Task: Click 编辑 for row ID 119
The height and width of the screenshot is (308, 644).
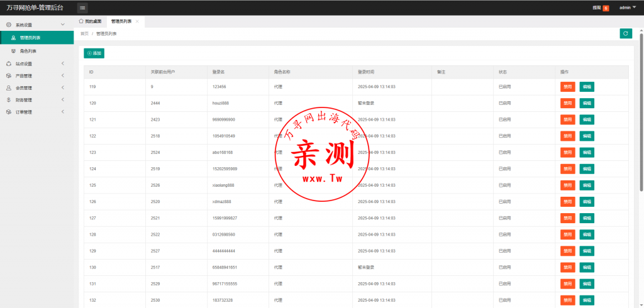Action: [x=587, y=87]
